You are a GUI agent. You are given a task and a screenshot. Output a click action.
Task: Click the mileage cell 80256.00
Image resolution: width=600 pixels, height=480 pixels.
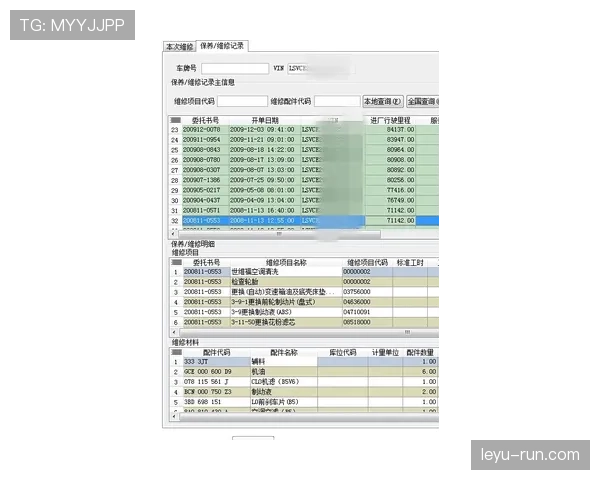pyautogui.click(x=390, y=180)
